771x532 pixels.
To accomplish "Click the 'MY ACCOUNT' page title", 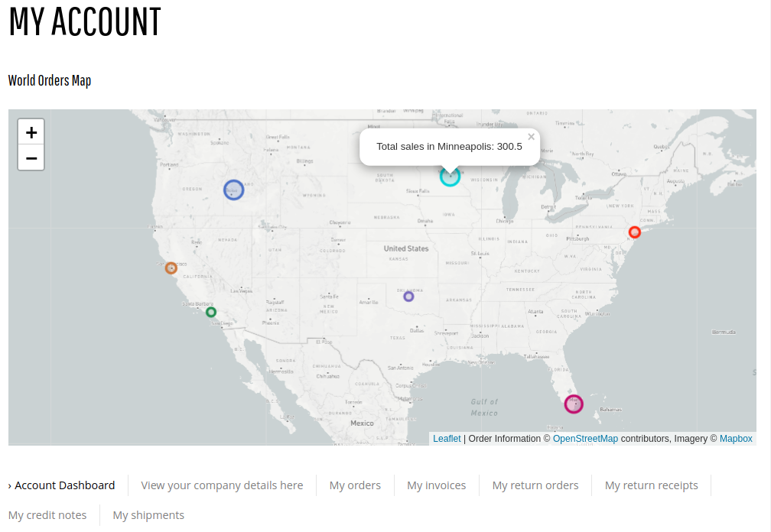I will (x=85, y=22).
